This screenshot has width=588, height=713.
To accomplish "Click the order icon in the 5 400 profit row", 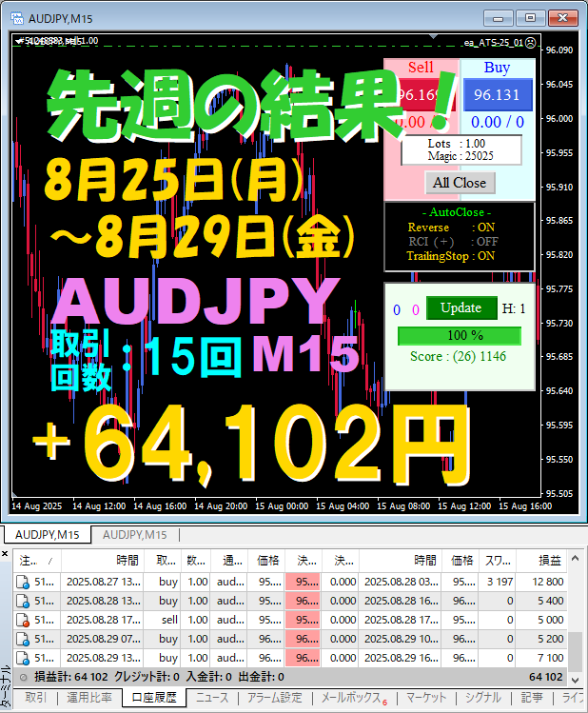I will [23, 601].
